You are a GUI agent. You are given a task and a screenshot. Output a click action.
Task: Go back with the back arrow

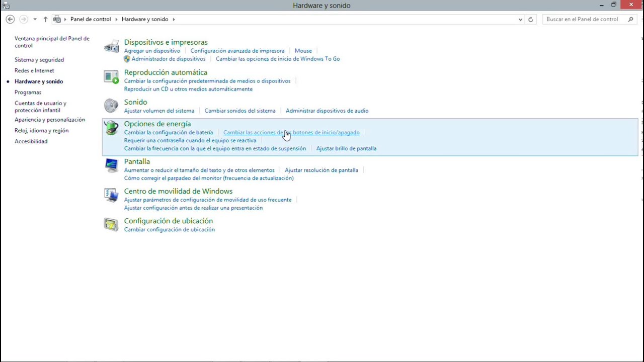pos(10,19)
